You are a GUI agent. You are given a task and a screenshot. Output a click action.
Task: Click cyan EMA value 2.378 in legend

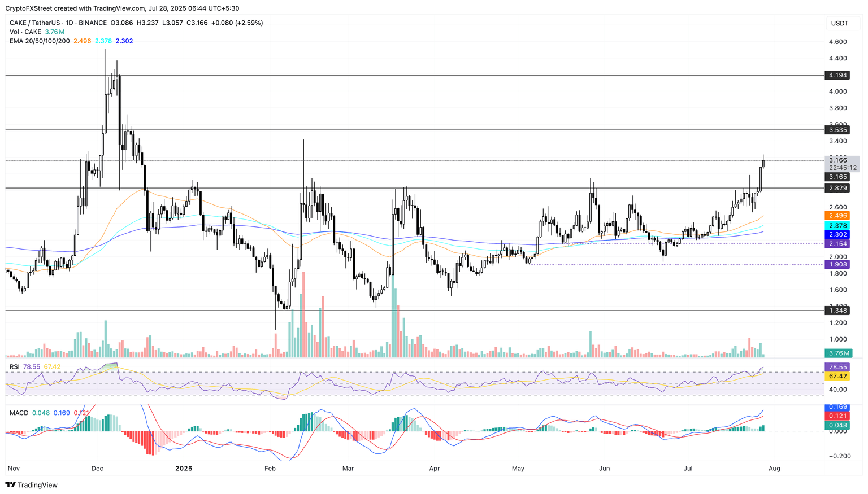tap(103, 41)
